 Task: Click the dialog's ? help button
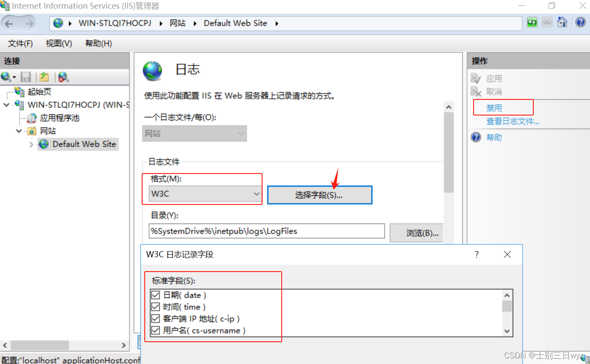click(477, 254)
